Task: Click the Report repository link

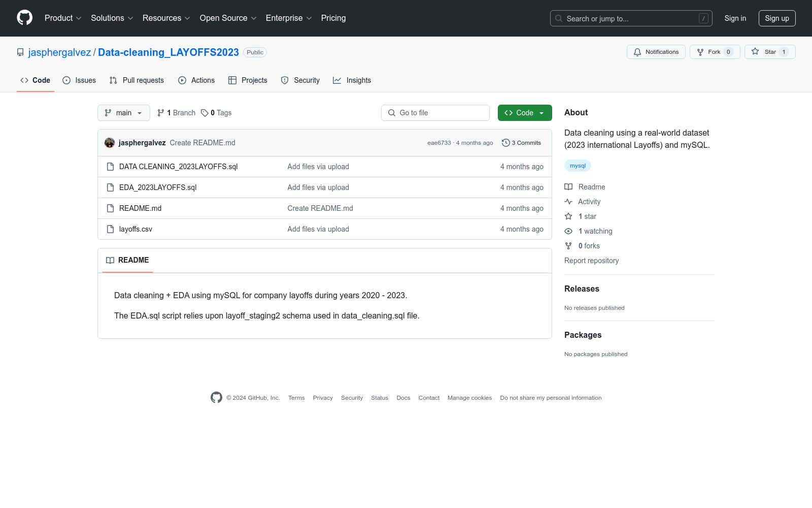Action: coord(591,261)
